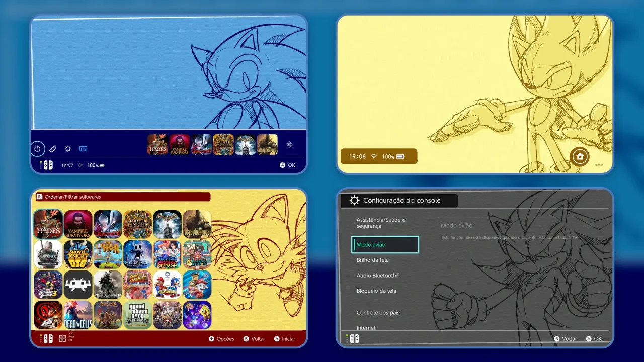Select the Paw Patrol game in the grid
The height and width of the screenshot is (362, 644).
tap(197, 285)
